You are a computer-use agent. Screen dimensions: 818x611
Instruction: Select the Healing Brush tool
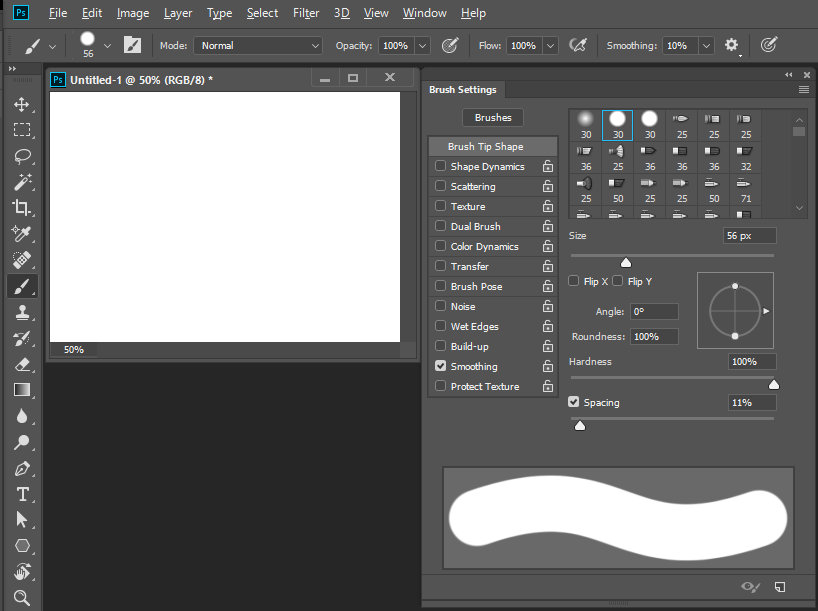21,260
